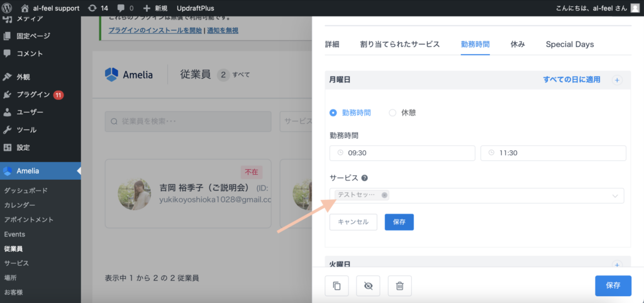Select the 休憩 radio button
Viewport: 644px width, 303px height.
click(x=392, y=113)
